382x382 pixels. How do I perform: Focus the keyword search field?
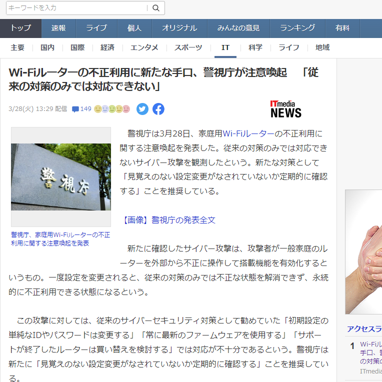tap(77, 8)
